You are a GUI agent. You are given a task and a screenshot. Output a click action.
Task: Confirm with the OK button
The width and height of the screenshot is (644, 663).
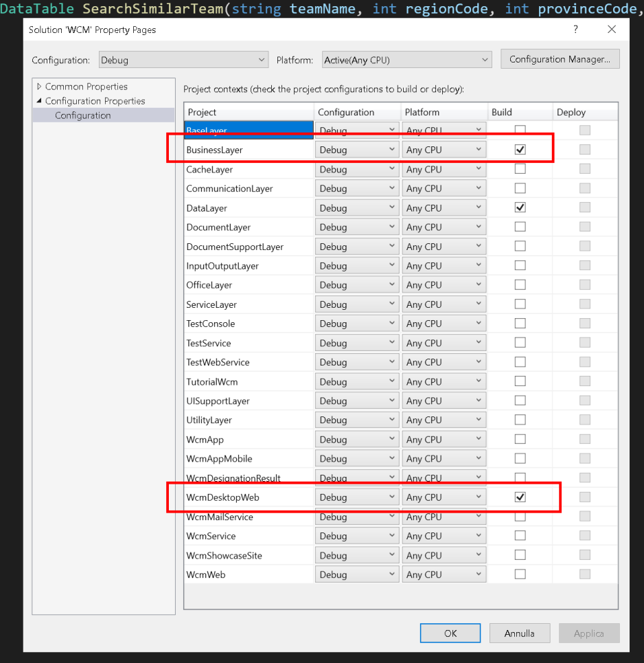click(450, 633)
